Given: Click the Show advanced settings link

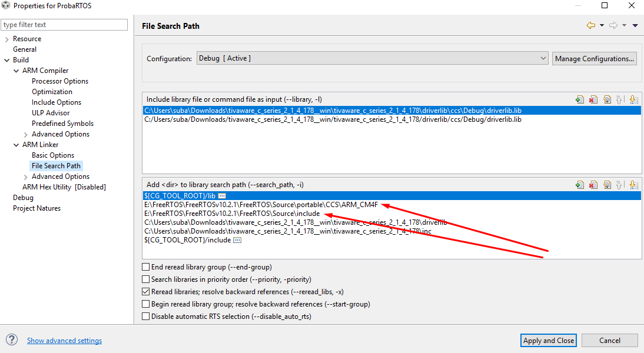Looking at the screenshot, I should click(x=64, y=341).
